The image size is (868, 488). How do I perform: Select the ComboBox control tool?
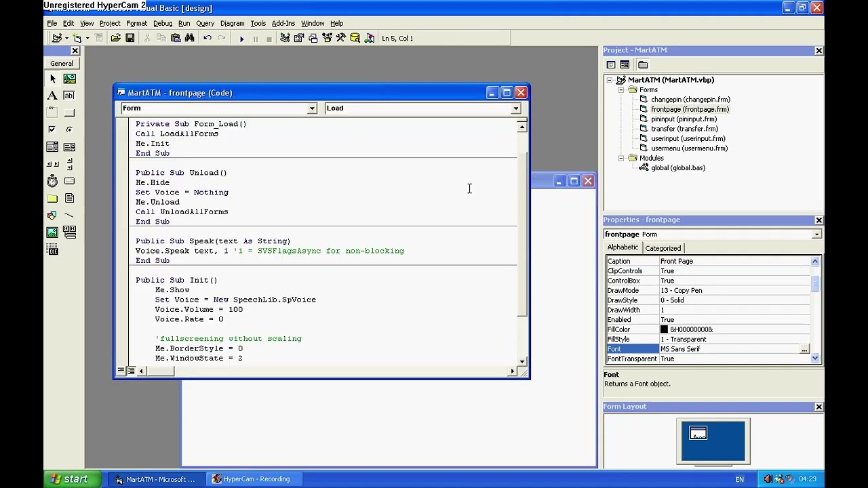tap(52, 147)
